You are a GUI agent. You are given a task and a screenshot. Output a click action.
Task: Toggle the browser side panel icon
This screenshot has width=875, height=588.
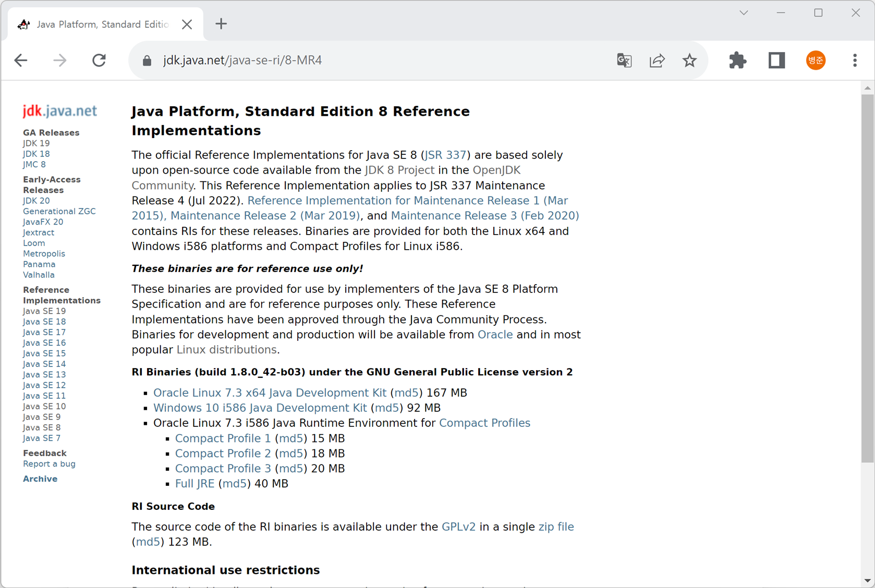776,60
